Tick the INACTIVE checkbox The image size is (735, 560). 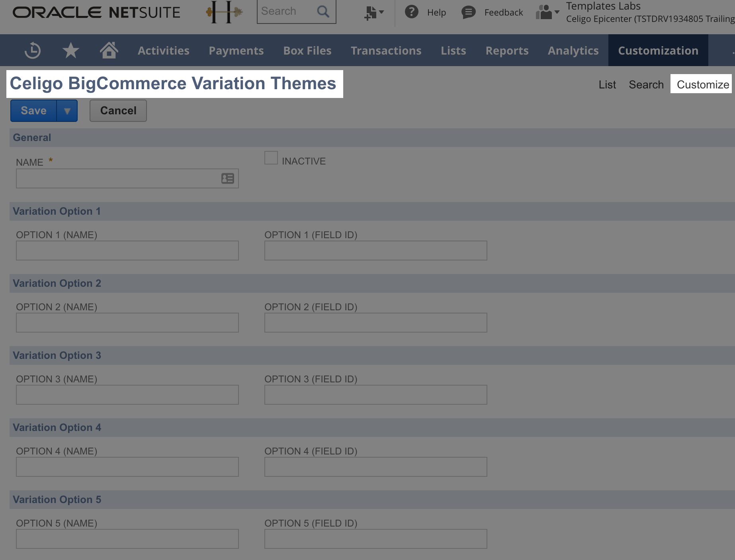[x=271, y=158]
